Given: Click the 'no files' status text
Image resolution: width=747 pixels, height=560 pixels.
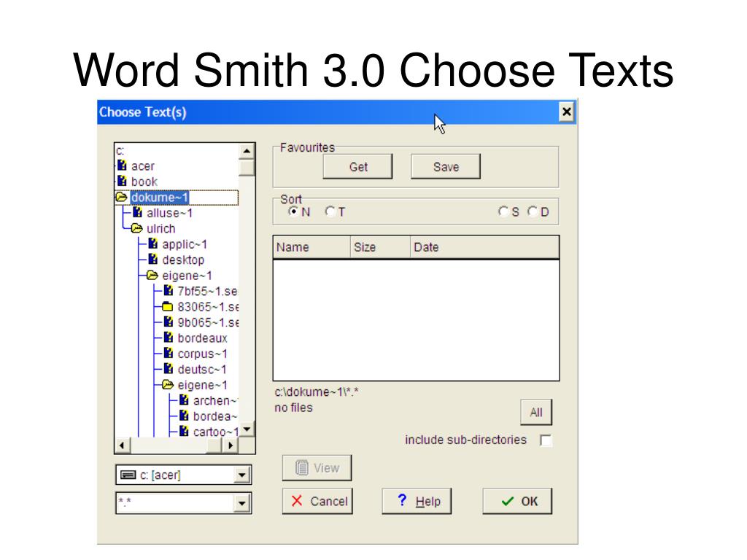Looking at the screenshot, I should coord(293,408).
